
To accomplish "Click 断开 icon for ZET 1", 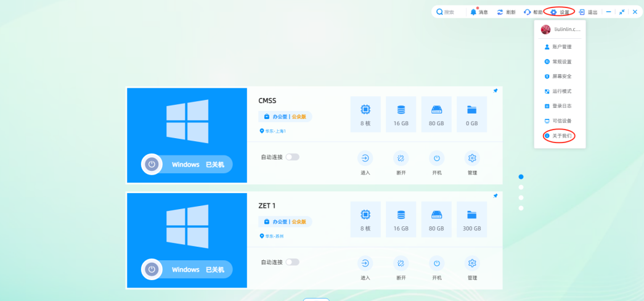I will point(401,263).
